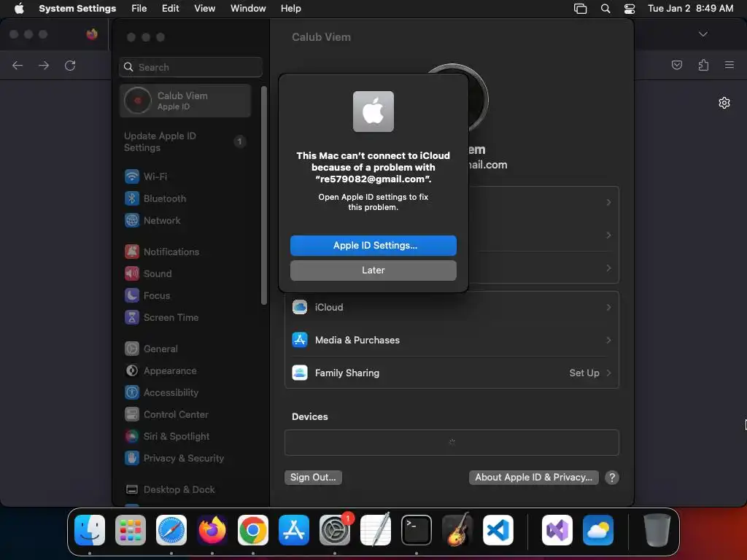Open Update Apple ID Settings item
Viewport: 747px width, 560px height.
[x=185, y=141]
